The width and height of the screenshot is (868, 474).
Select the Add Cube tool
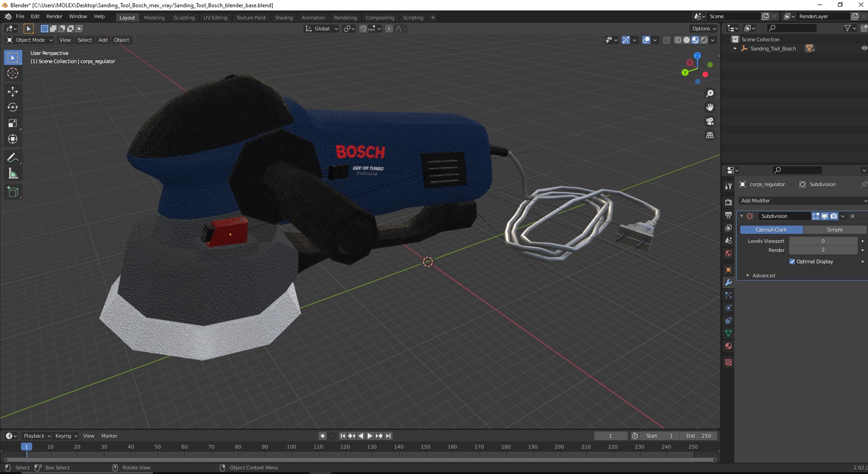(x=13, y=192)
